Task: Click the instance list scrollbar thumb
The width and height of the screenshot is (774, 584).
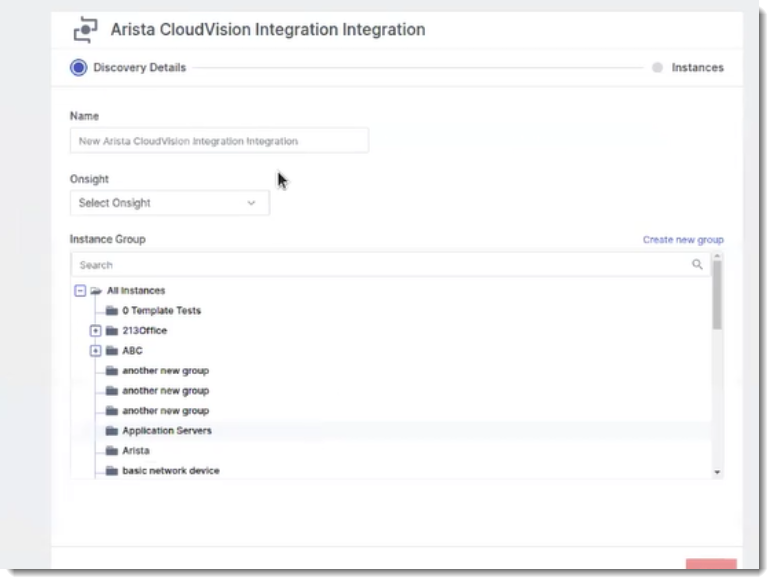Action: point(717,296)
